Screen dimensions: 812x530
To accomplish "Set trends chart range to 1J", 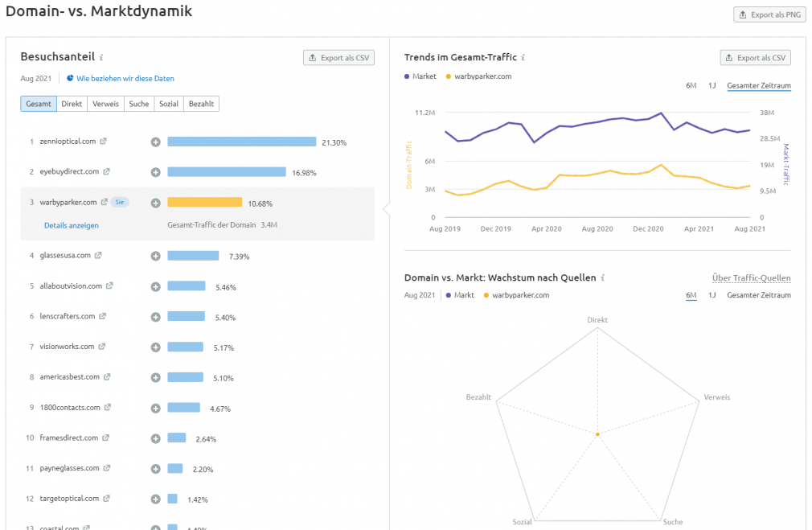I will [712, 85].
